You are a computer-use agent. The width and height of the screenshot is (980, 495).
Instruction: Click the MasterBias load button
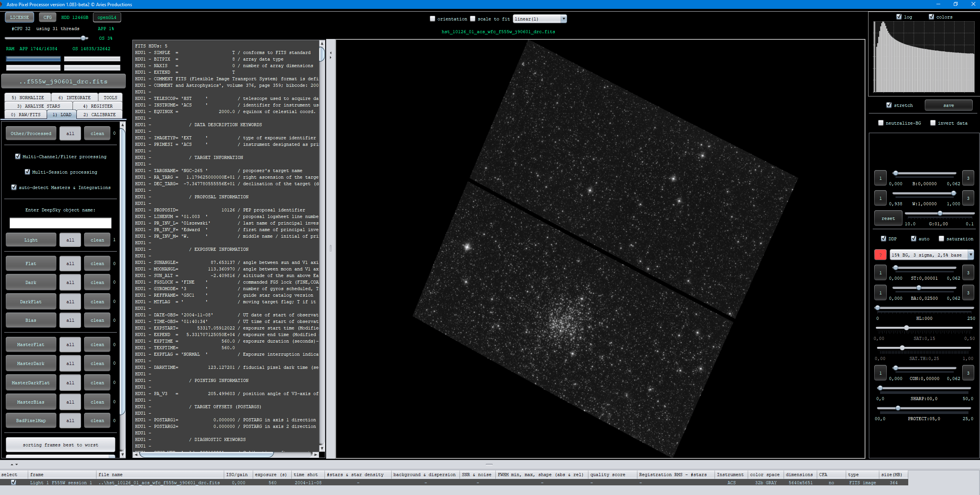(31, 402)
